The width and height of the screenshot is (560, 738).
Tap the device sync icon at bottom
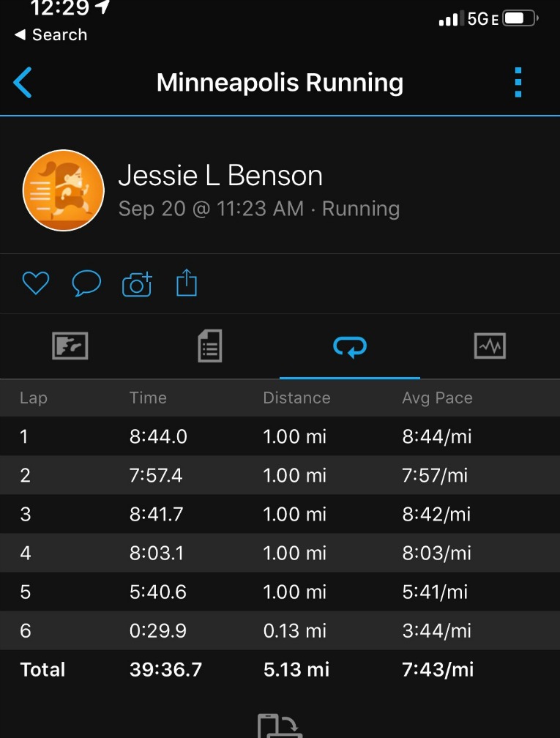[280, 727]
